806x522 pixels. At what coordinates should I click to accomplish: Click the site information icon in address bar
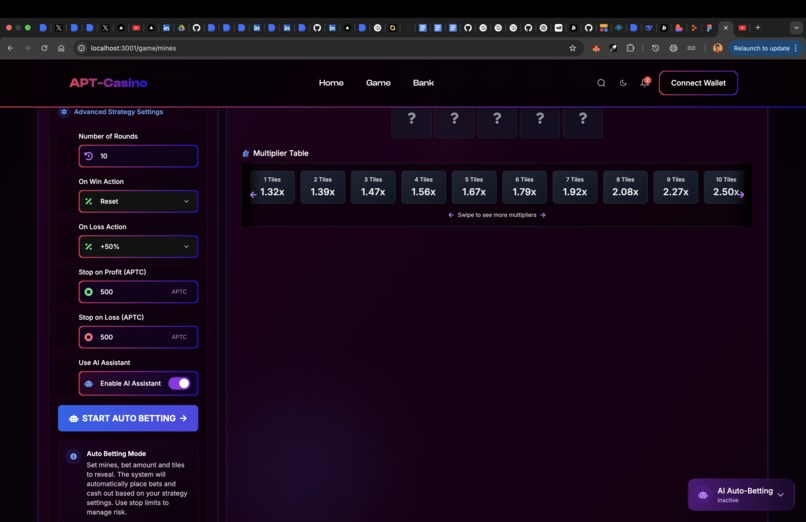(81, 48)
